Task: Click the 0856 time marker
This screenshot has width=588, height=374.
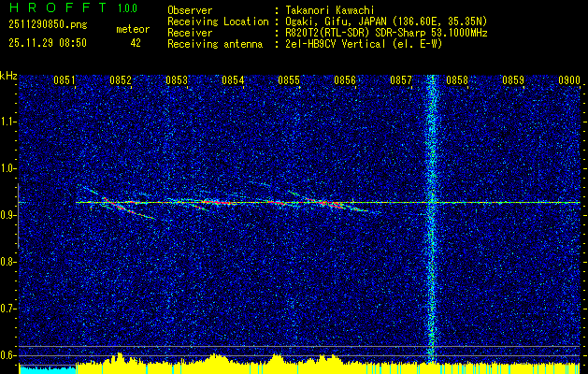Action: click(345, 80)
